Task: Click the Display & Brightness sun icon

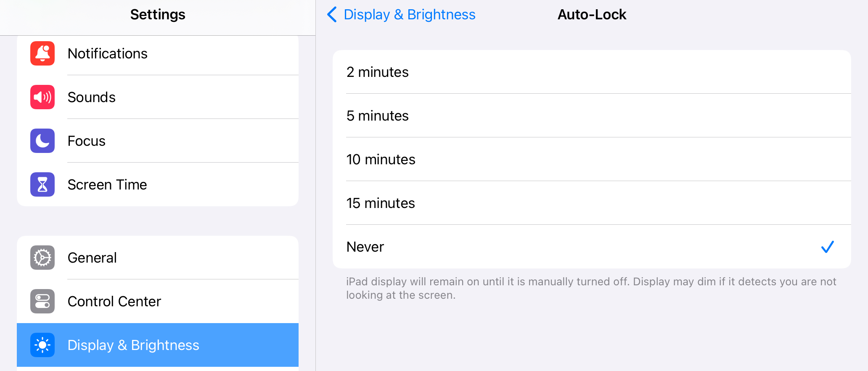Action: (x=42, y=345)
